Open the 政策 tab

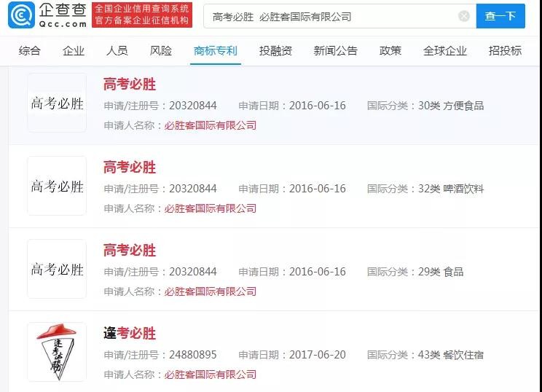pyautogui.click(x=390, y=50)
